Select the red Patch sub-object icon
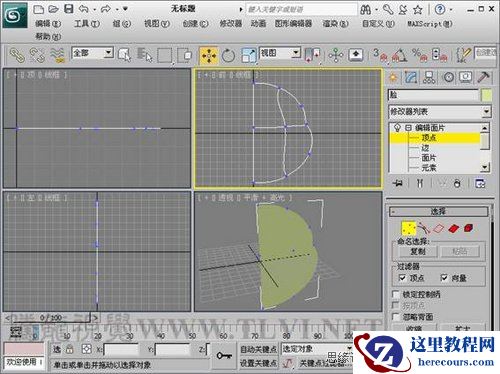This screenshot has height=374, width=500. pos(454,228)
